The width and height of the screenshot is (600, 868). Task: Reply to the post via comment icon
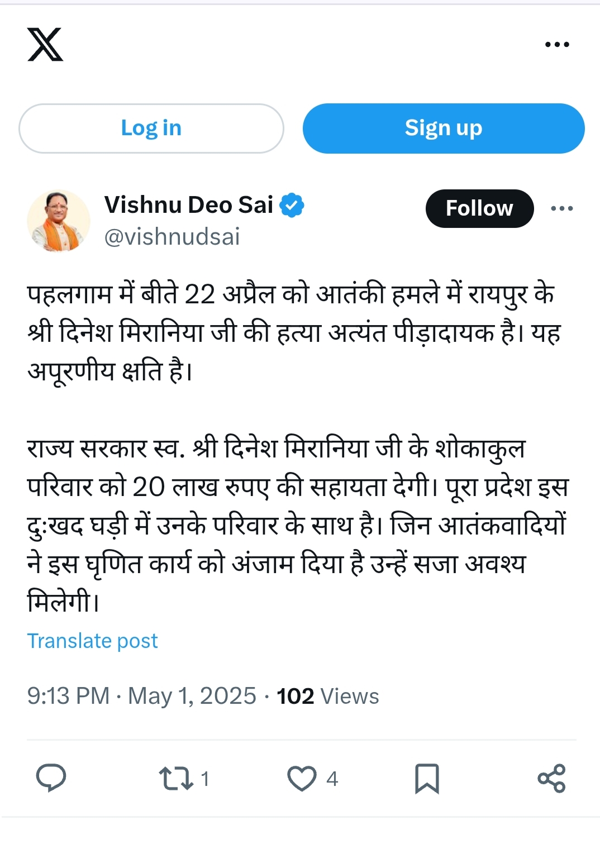(x=51, y=778)
